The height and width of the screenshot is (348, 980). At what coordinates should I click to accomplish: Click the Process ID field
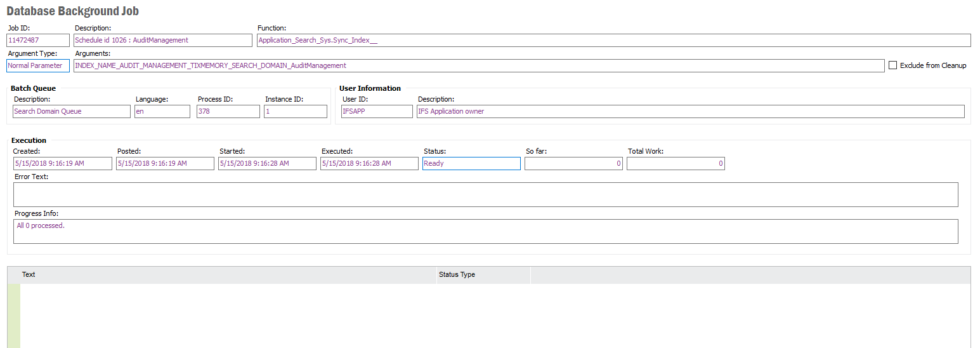tap(228, 111)
